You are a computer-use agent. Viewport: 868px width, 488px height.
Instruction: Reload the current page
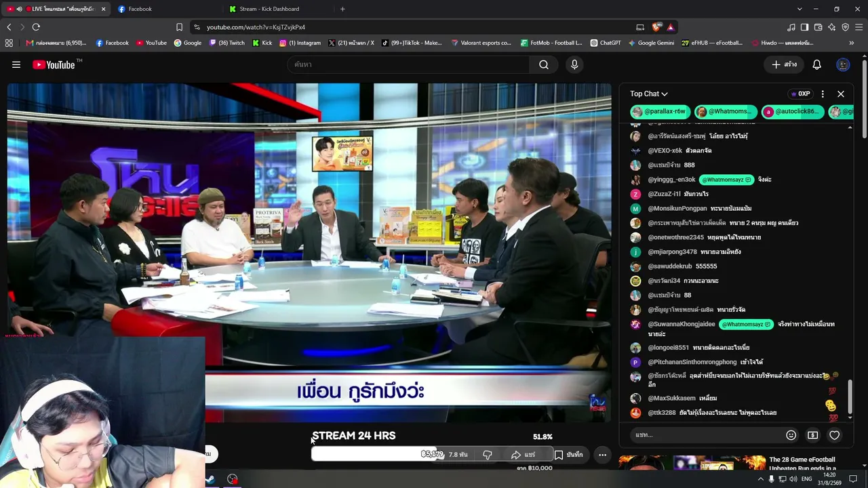point(36,27)
